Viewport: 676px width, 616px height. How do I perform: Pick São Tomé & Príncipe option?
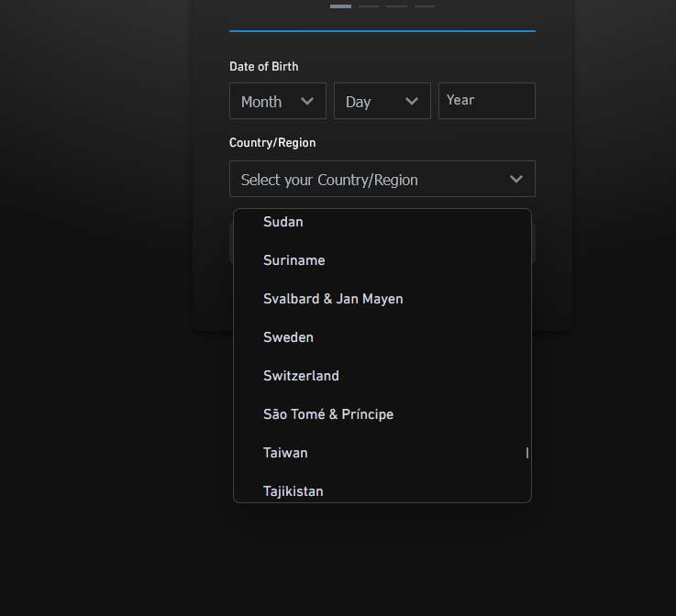328,414
